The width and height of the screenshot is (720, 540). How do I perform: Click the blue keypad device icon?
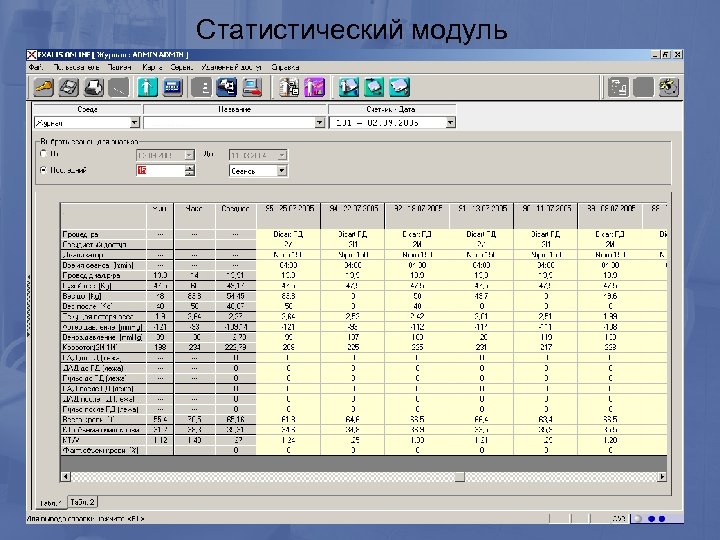172,87
